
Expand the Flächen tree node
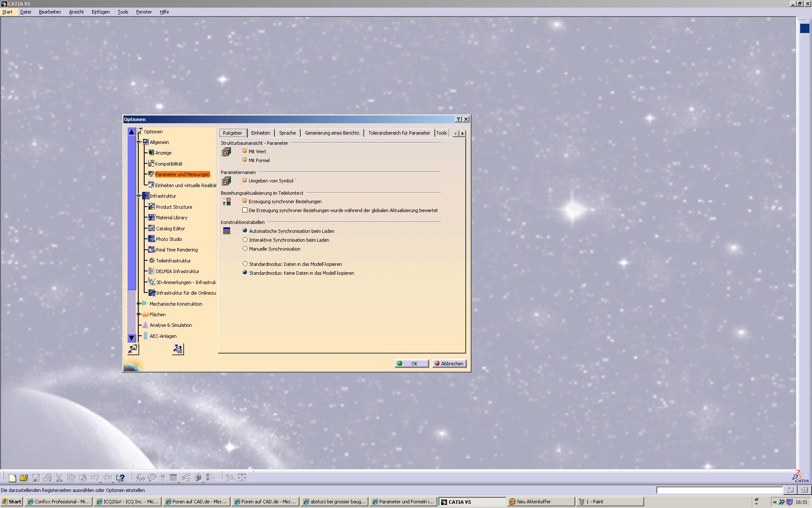139,314
